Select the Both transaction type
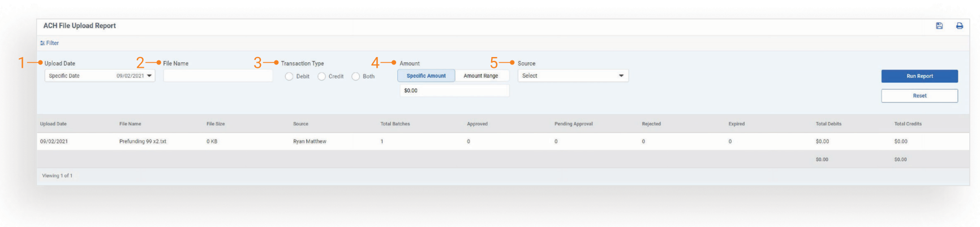The image size is (980, 227). 356,76
